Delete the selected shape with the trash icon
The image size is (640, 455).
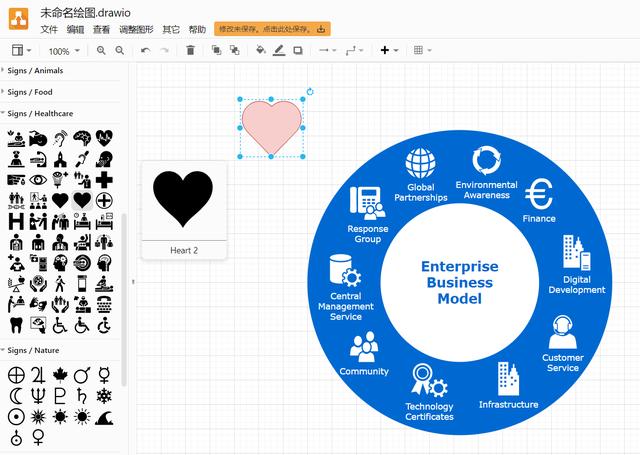[190, 50]
